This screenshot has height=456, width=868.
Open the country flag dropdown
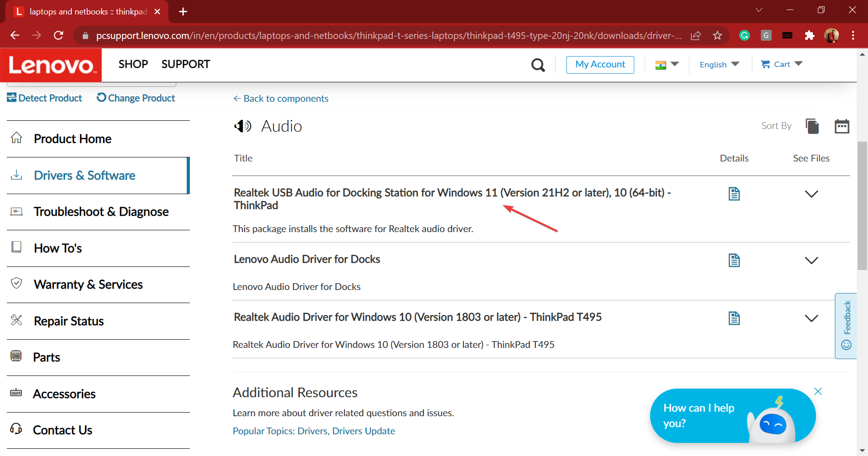(667, 65)
